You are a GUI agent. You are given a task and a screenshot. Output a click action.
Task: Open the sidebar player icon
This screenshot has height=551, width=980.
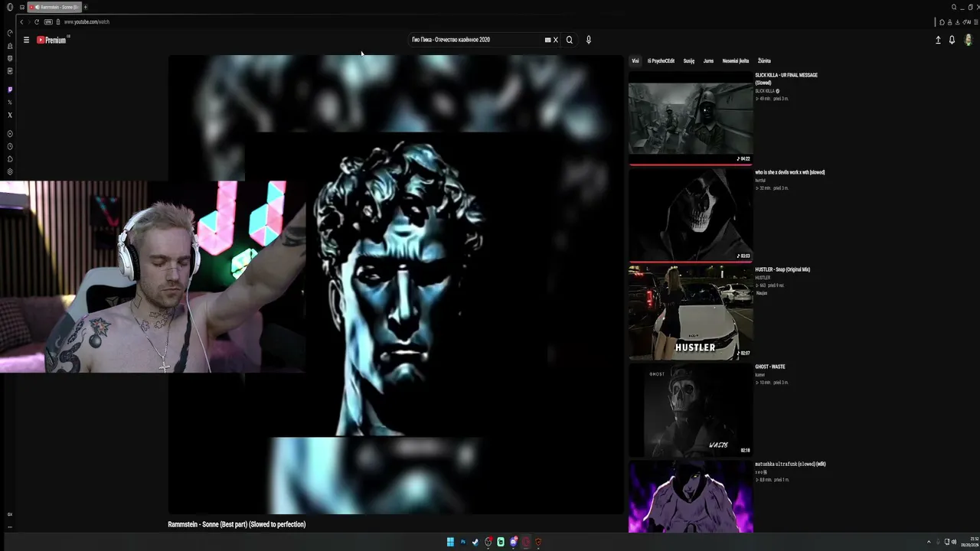(x=10, y=134)
